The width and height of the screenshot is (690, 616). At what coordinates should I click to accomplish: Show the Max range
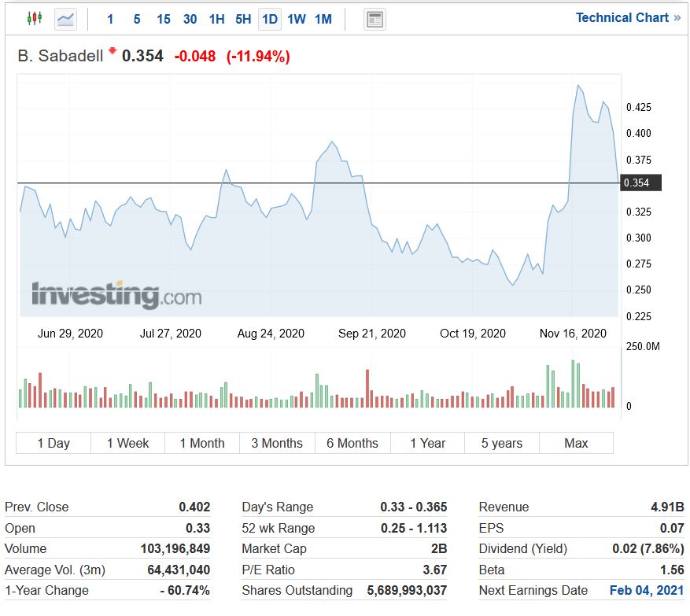click(576, 443)
